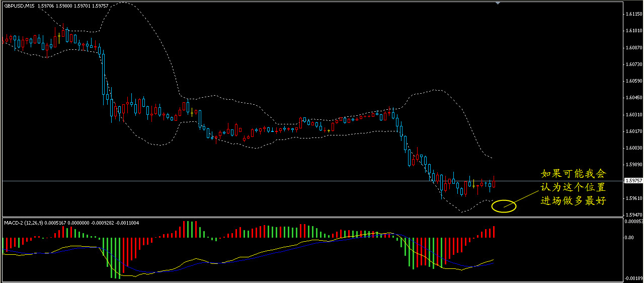The width and height of the screenshot is (644, 283).
Task: Click the 1.60170 price scale label
Action: (633, 131)
